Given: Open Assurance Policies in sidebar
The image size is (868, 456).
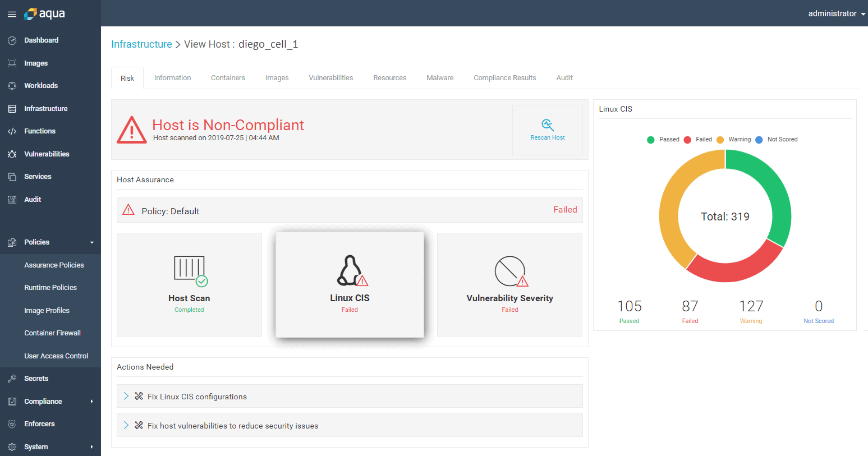Looking at the screenshot, I should click(x=54, y=265).
